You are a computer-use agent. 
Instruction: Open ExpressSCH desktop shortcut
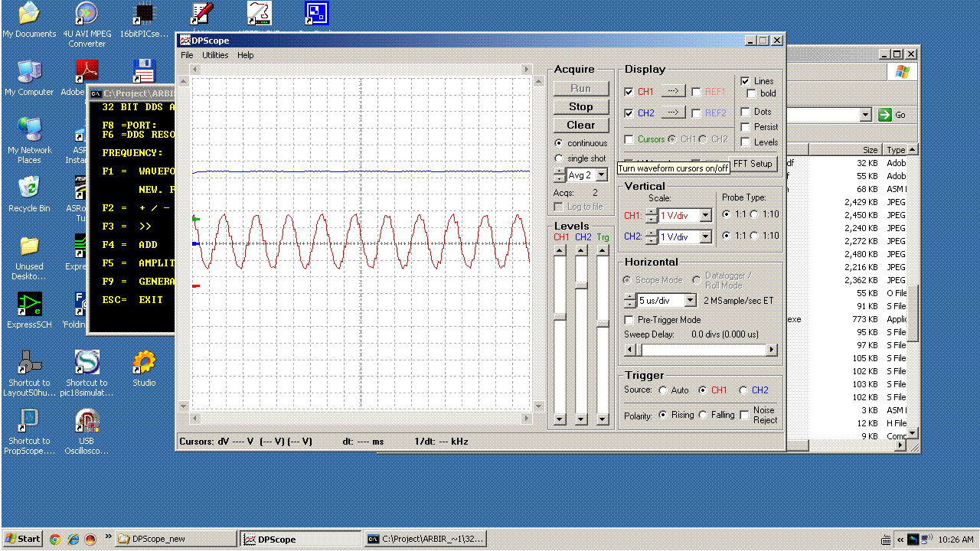29,311
